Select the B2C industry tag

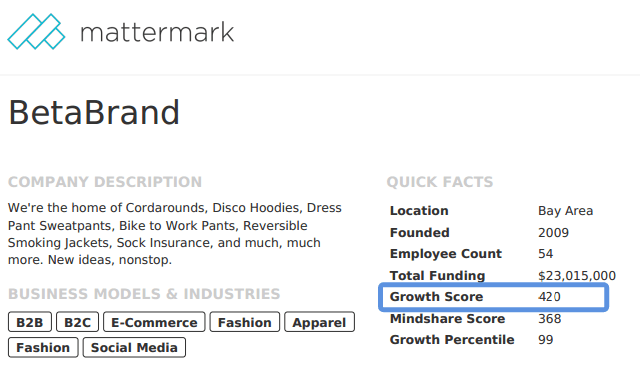click(78, 322)
